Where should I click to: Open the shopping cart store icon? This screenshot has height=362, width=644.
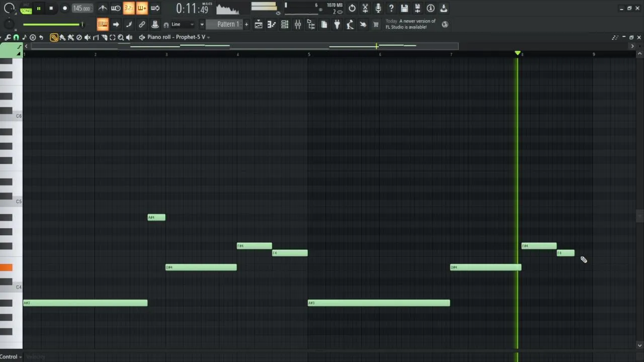click(376, 24)
